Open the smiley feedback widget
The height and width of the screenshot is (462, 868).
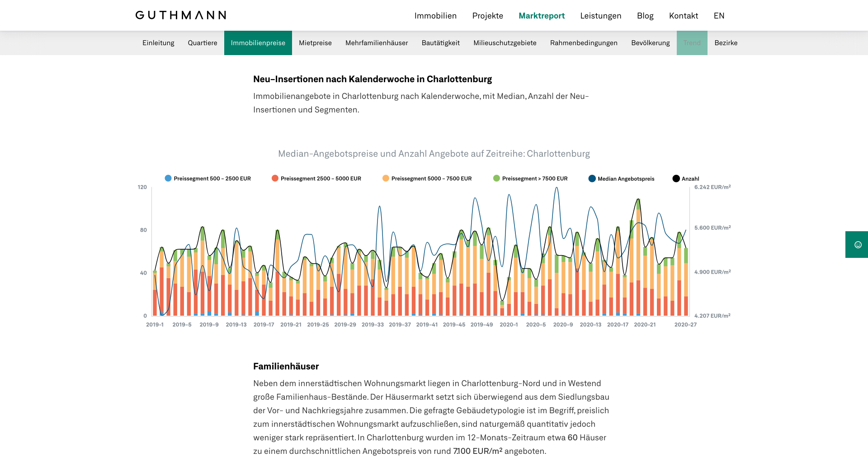(858, 245)
